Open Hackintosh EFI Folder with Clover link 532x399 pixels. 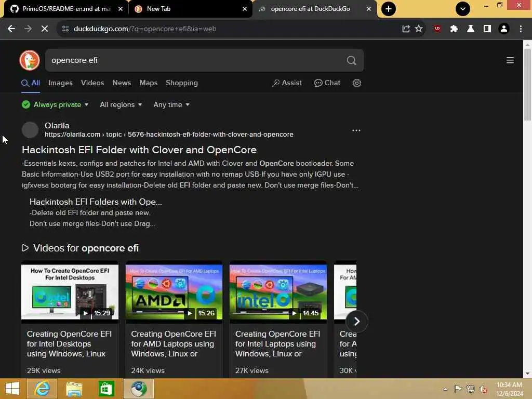[139, 150]
